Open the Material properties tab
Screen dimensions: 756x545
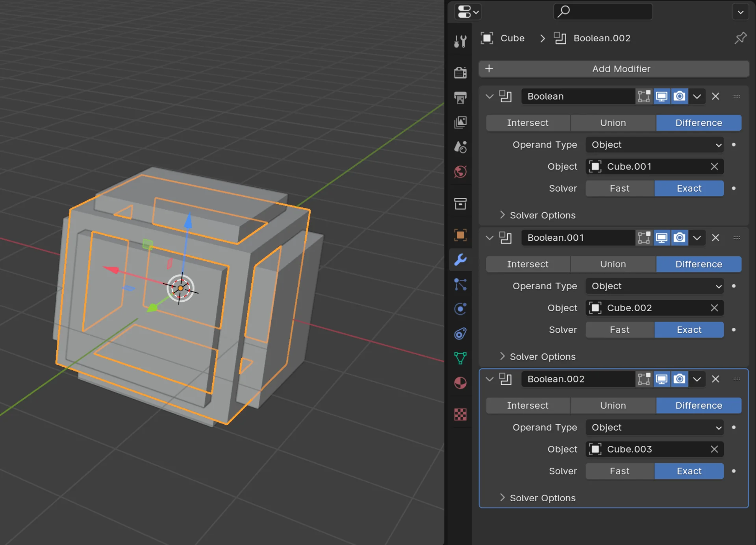tap(460, 383)
